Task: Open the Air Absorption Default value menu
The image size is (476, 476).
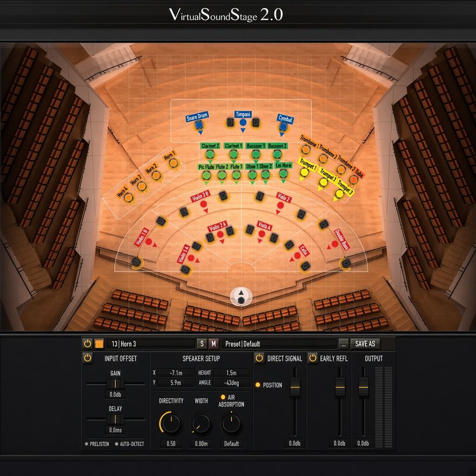Action: 231,443
